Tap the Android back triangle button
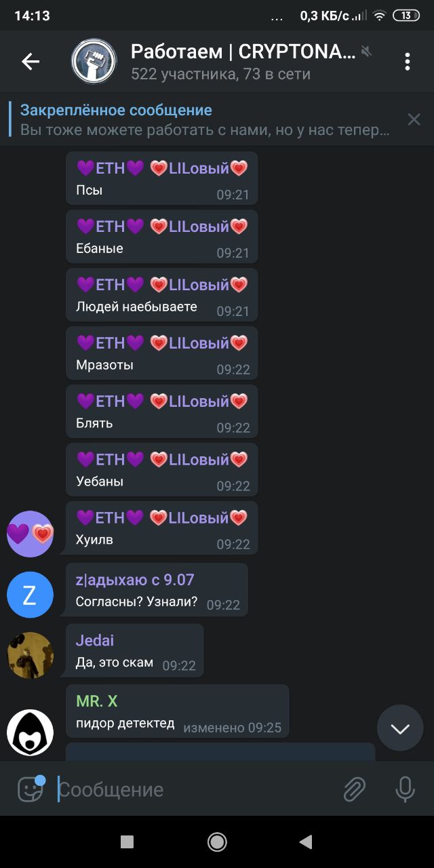This screenshot has height=868, width=434. [306, 842]
